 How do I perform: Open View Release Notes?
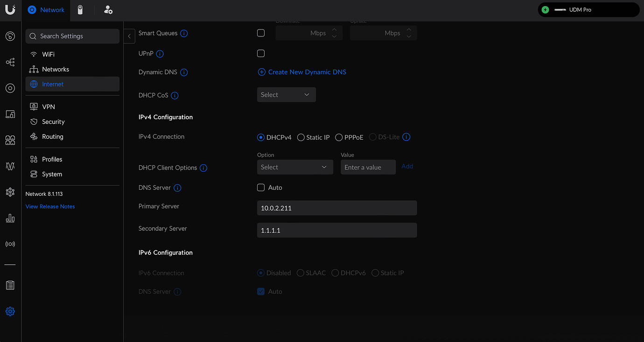50,206
